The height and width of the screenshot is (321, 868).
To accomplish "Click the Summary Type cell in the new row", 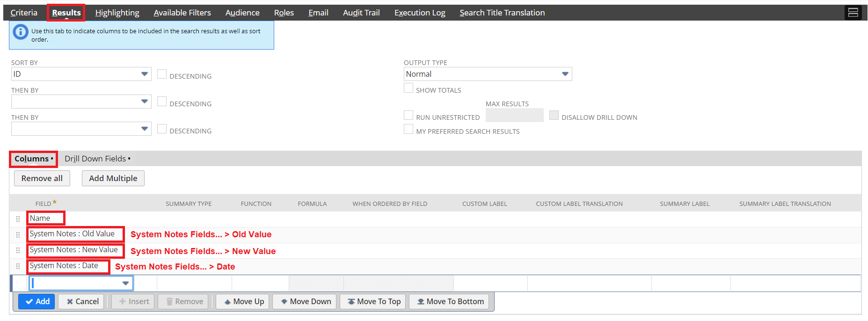I will pyautogui.click(x=194, y=283).
